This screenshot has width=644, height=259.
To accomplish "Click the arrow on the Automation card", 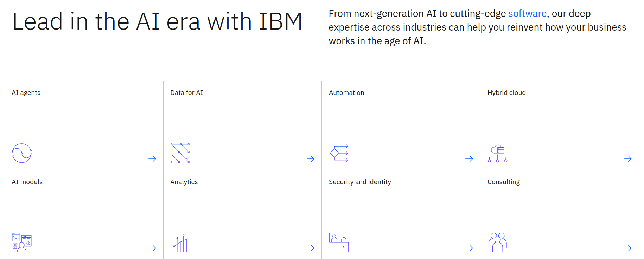I will pos(469,159).
